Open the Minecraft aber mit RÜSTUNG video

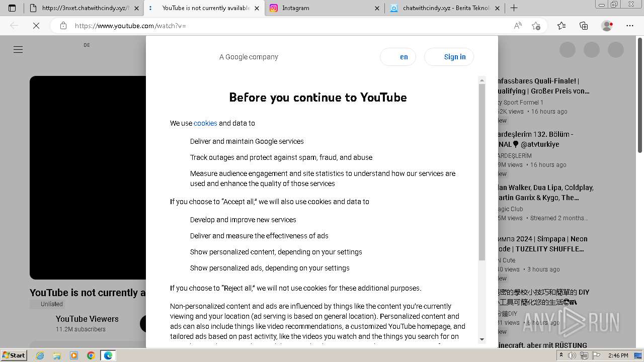(542, 345)
